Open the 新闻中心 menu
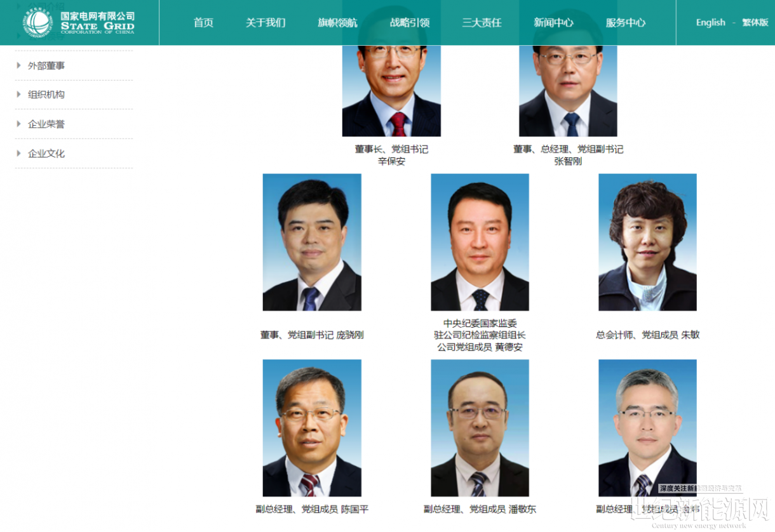 [x=553, y=23]
